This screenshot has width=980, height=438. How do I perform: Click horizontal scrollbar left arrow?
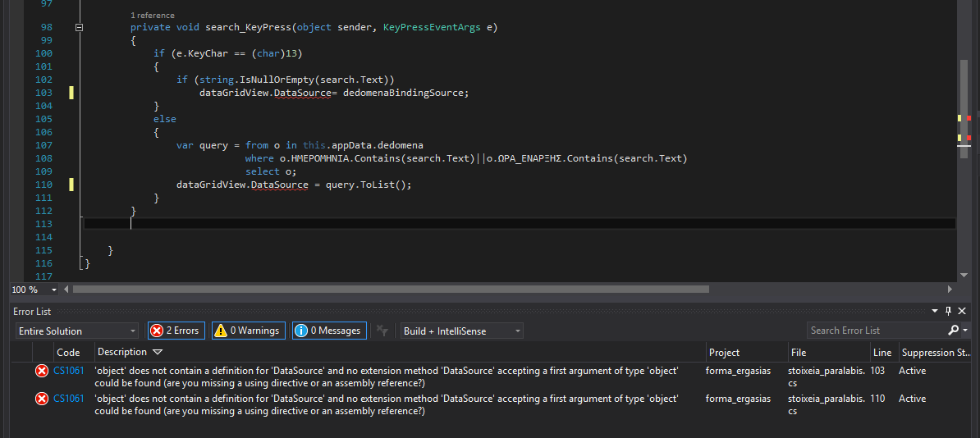tap(66, 290)
